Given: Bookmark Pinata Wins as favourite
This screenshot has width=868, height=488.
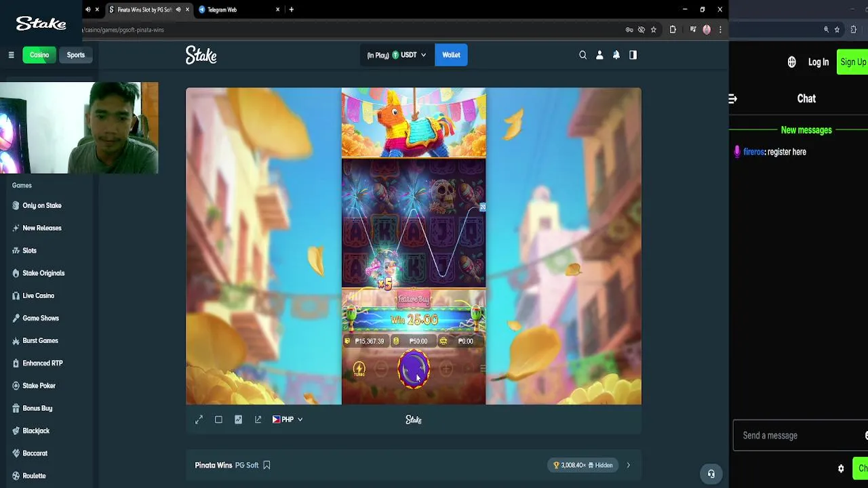Looking at the screenshot, I should 267,465.
